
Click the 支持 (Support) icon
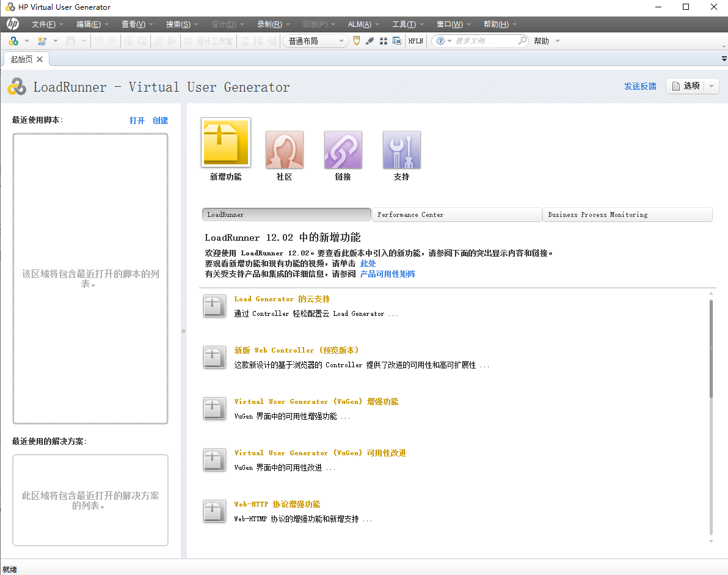point(401,148)
